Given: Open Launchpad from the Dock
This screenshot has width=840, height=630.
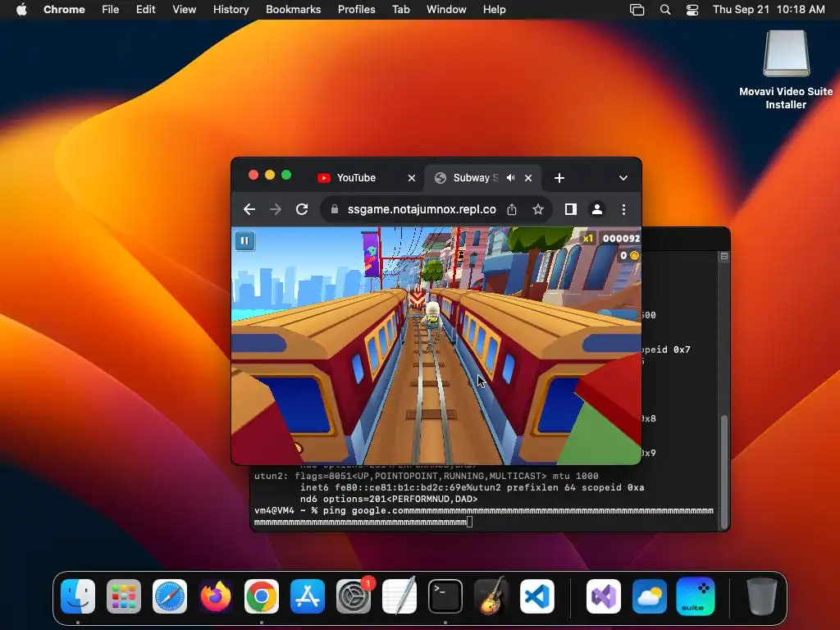Looking at the screenshot, I should click(x=124, y=596).
